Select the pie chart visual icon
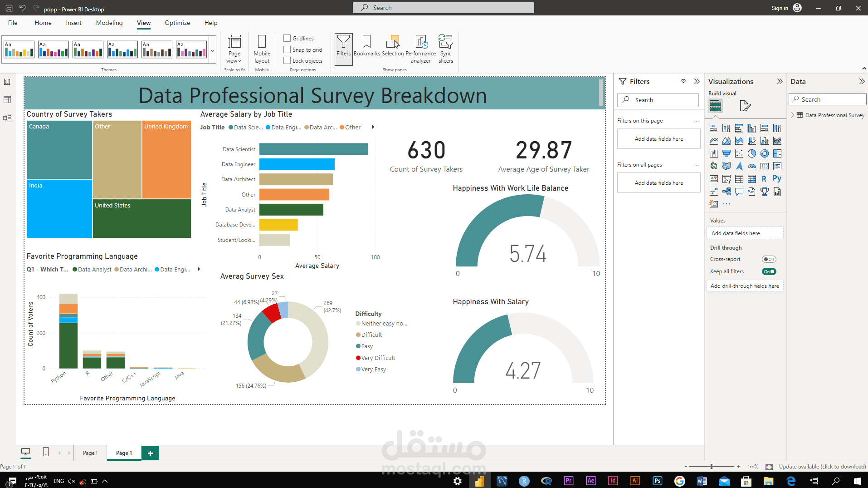Screen dimensions: 868x488 (x=751, y=154)
